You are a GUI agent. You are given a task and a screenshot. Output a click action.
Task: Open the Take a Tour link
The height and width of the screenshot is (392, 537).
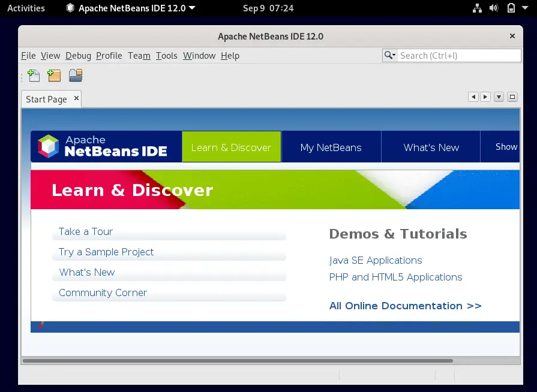(x=86, y=231)
